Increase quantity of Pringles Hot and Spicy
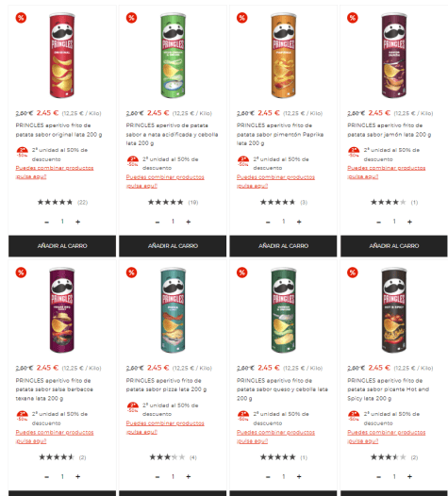This screenshot has width=448, height=496. [x=409, y=477]
